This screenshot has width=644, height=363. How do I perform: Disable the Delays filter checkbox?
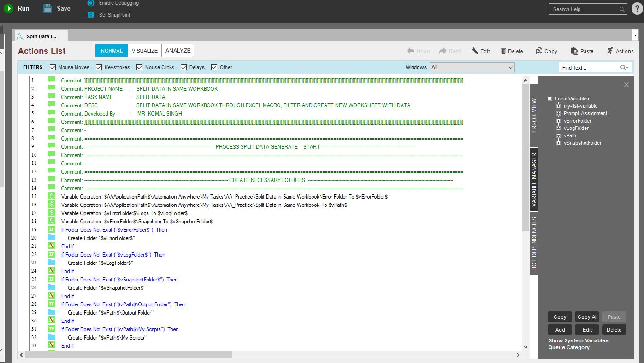pyautogui.click(x=184, y=68)
